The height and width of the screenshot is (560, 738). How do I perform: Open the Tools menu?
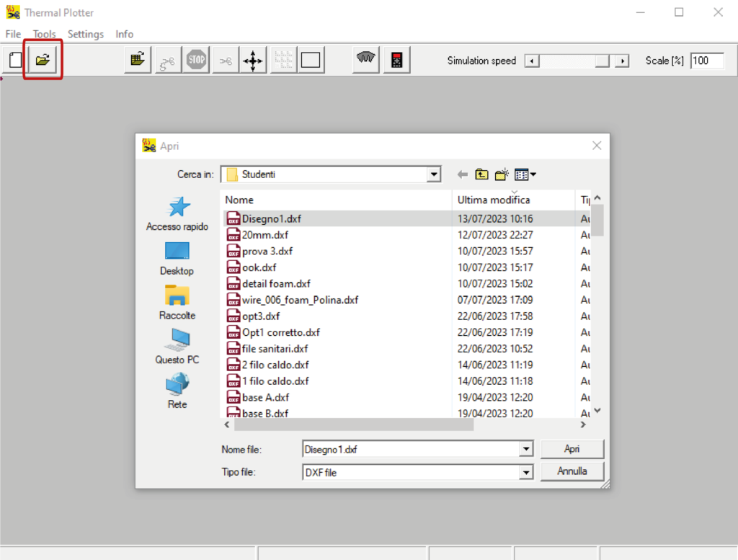click(x=44, y=34)
